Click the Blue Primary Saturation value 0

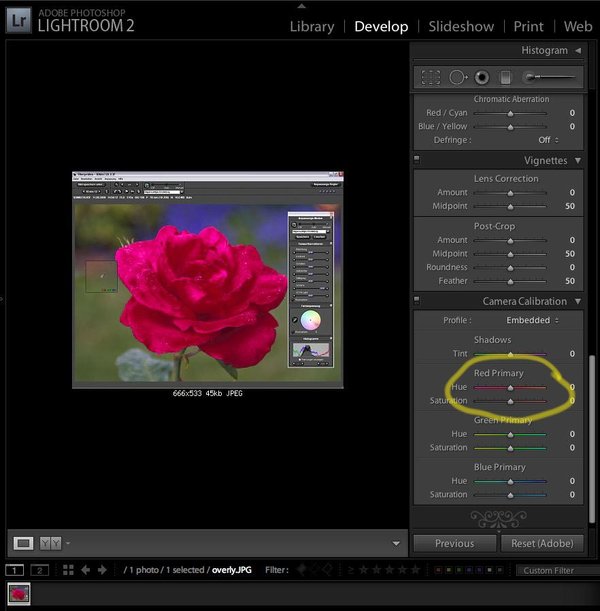572,494
